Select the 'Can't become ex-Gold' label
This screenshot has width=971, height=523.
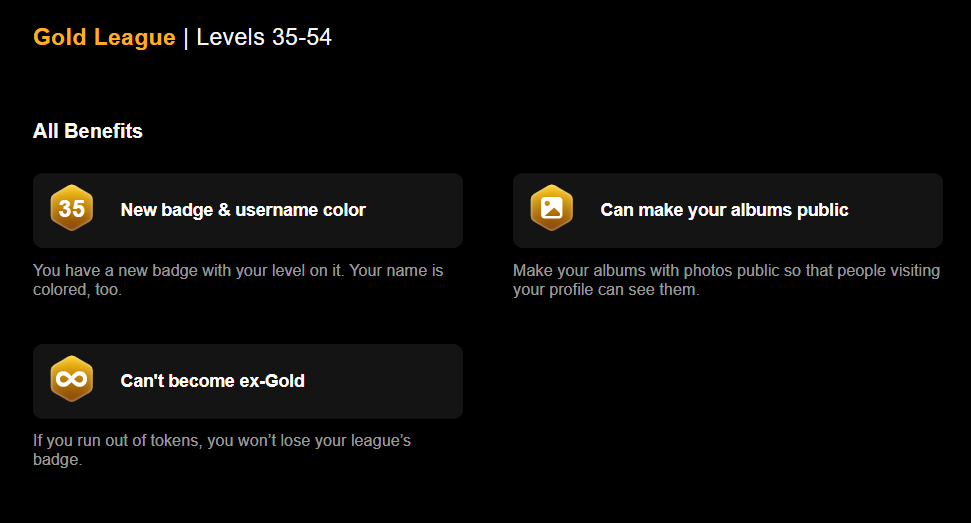point(212,381)
